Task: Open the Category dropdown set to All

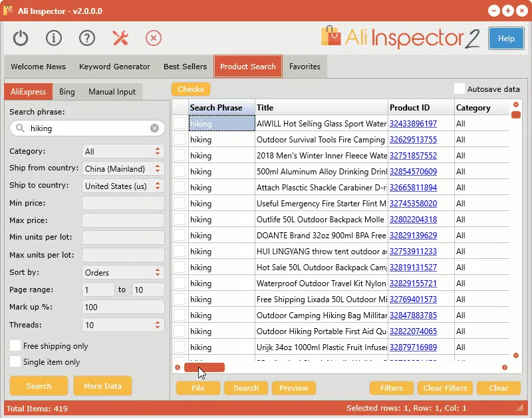Action: [x=123, y=152]
